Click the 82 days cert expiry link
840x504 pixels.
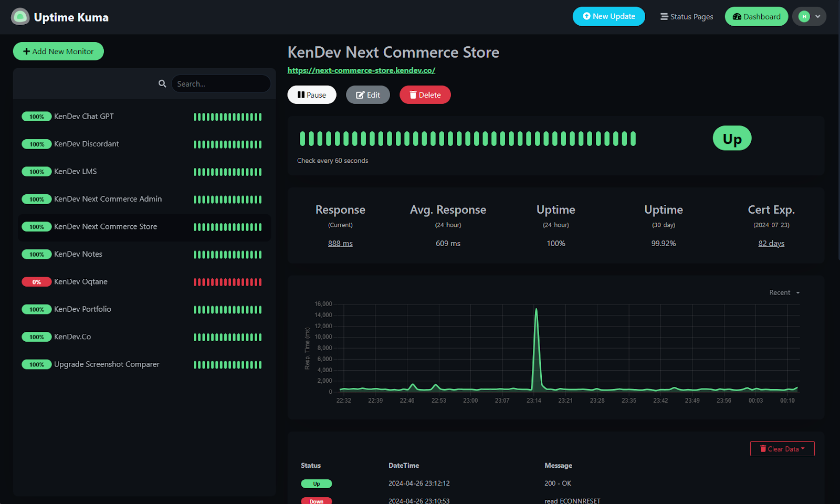click(x=771, y=244)
